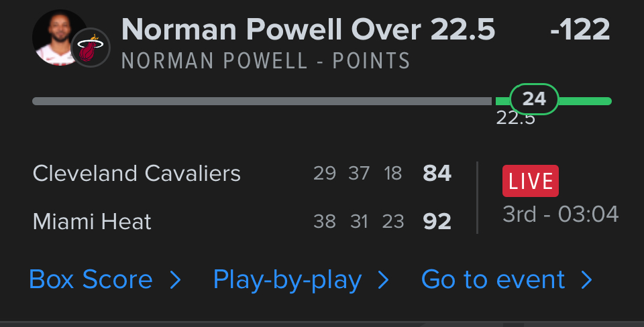Screen dimensions: 644x327
Task: Open the Box Score link
Action: 91,279
